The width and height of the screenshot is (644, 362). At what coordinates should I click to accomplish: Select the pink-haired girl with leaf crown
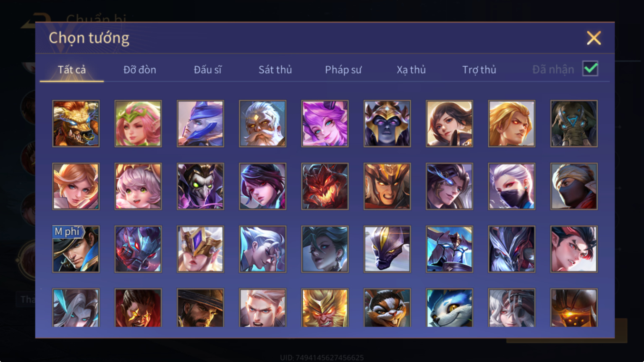[138, 123]
